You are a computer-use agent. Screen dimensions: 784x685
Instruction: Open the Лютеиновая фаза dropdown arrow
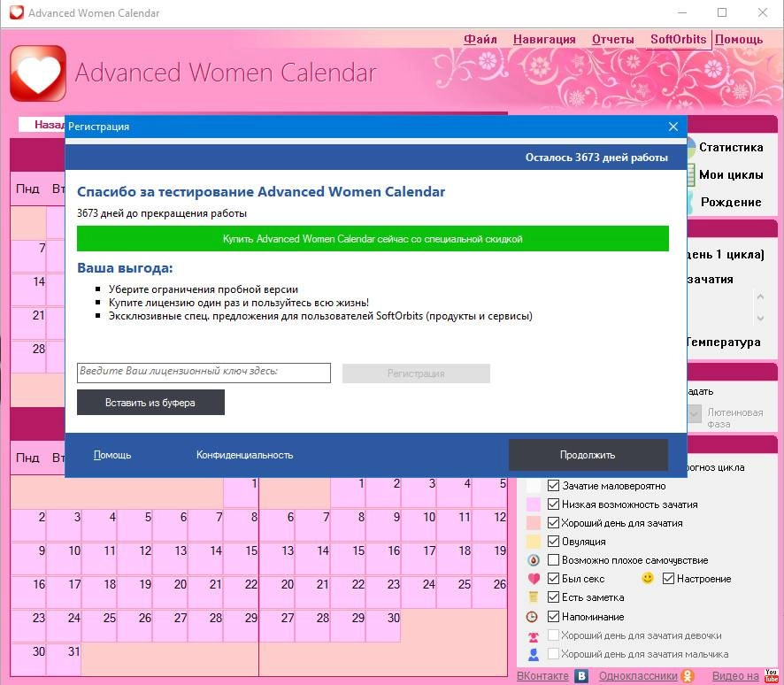point(695,413)
